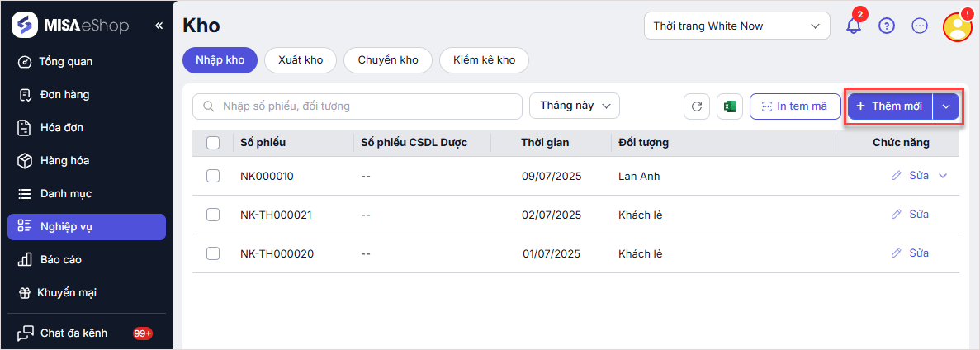980x350 pixels.
Task: Click the refresh icon in toolbar
Action: click(x=697, y=106)
